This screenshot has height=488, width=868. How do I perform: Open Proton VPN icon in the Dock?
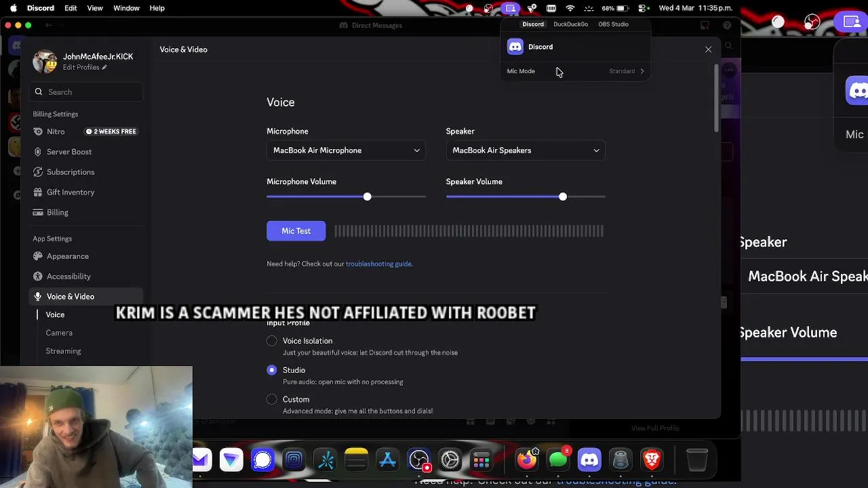point(231,460)
